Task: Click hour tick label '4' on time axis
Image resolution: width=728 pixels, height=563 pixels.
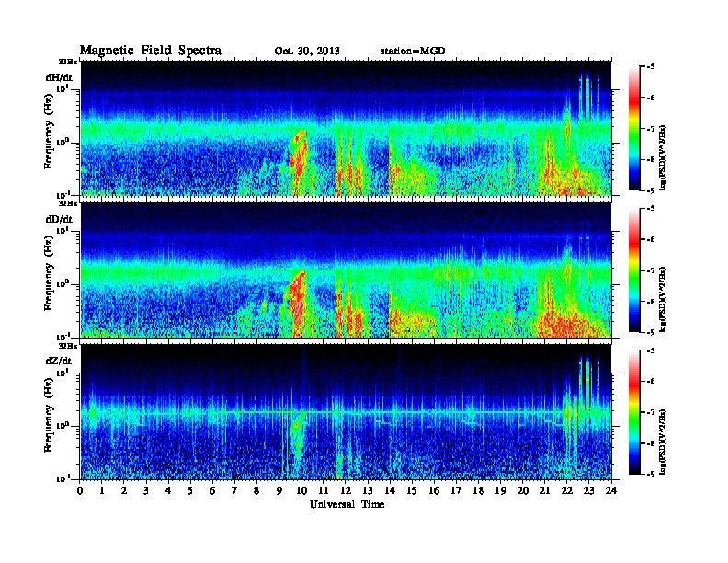Action: [x=168, y=490]
